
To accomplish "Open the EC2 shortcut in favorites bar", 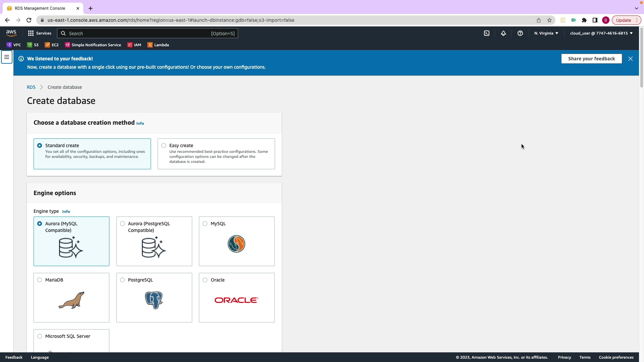I will pyautogui.click(x=52, y=45).
